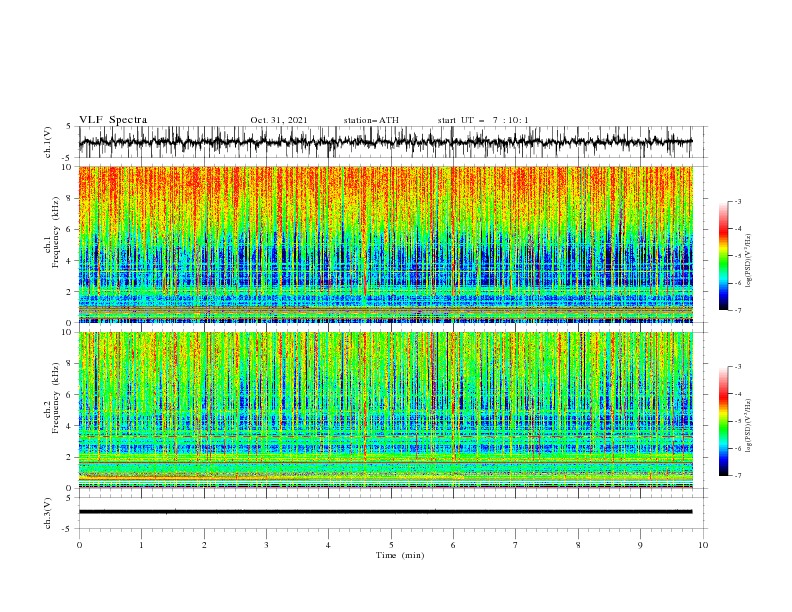Click the "ch.3(V)" axis label
The width and height of the screenshot is (792, 612).
48,513
